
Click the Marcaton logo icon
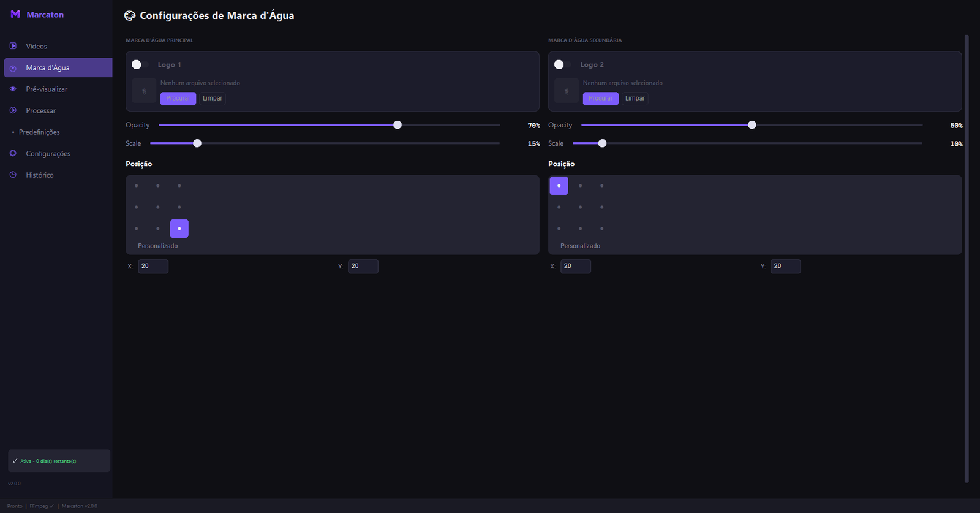click(15, 14)
